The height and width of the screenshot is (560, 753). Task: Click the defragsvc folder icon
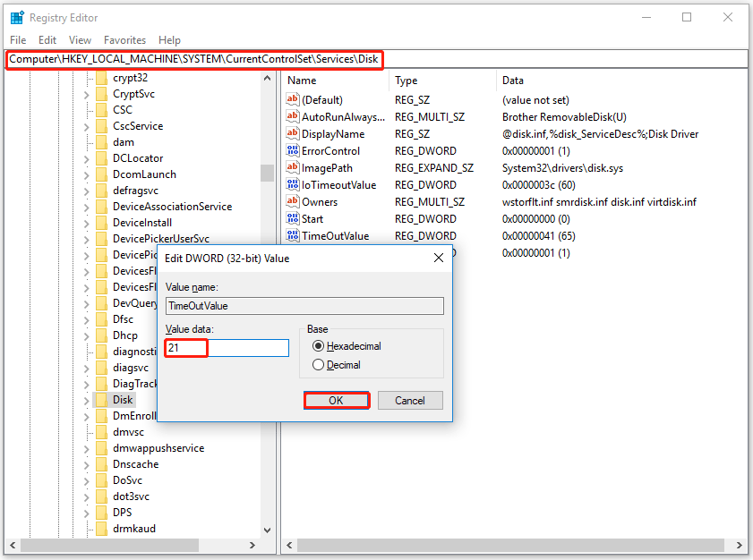click(101, 191)
